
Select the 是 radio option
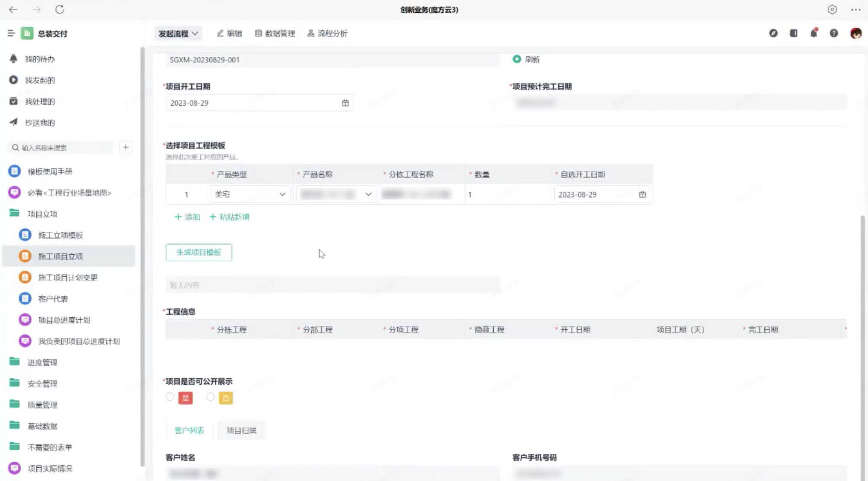(170, 397)
